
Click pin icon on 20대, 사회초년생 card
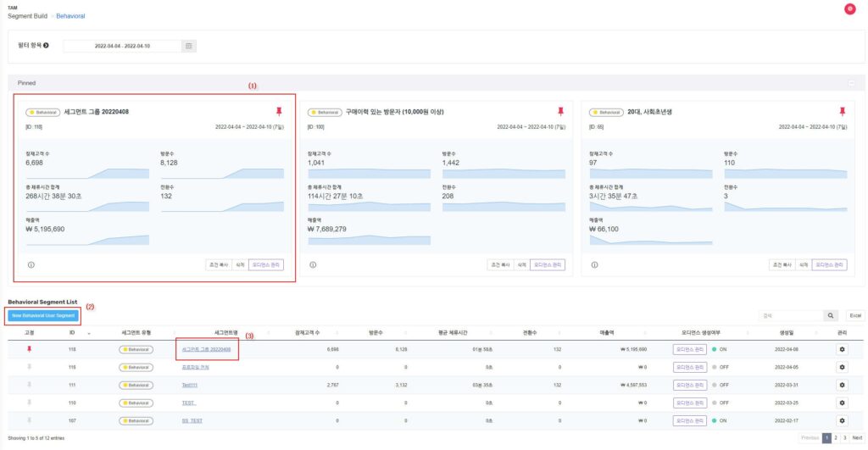843,111
